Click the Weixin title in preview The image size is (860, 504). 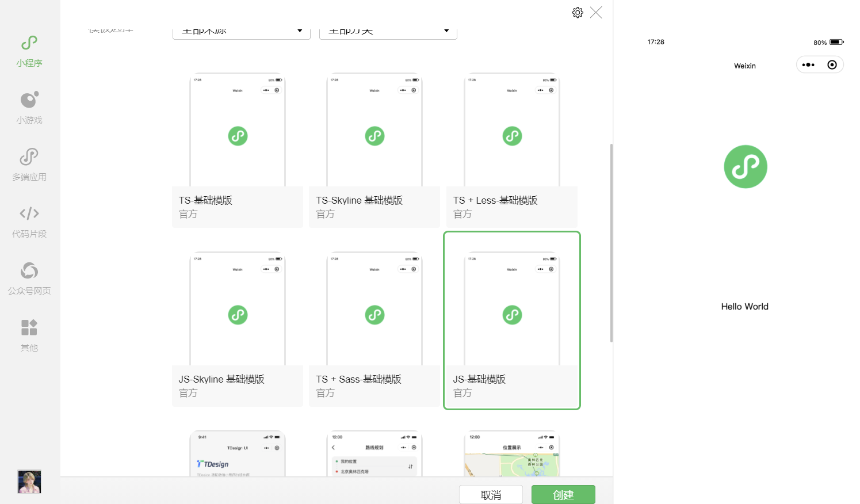[x=745, y=66]
